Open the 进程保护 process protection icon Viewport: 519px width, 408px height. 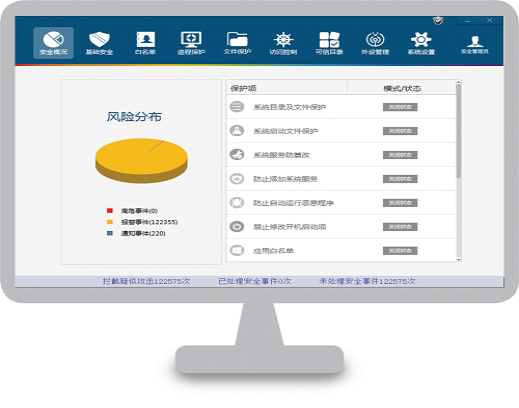click(191, 43)
